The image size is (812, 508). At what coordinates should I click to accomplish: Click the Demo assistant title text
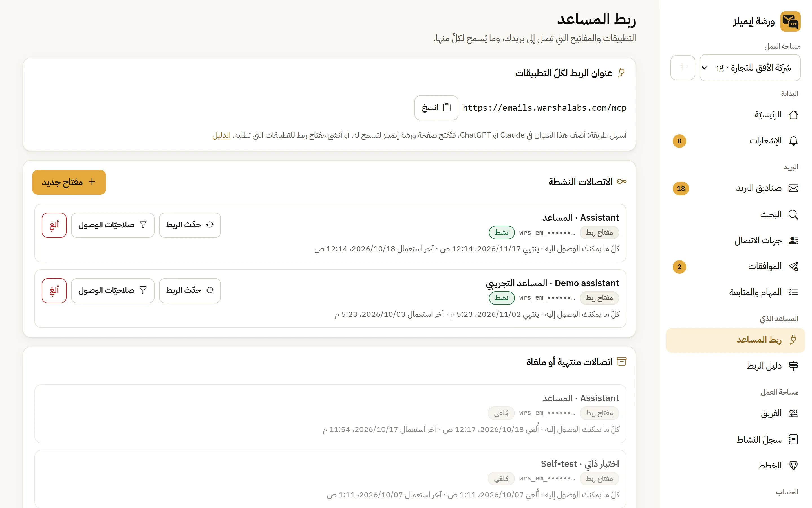552,283
